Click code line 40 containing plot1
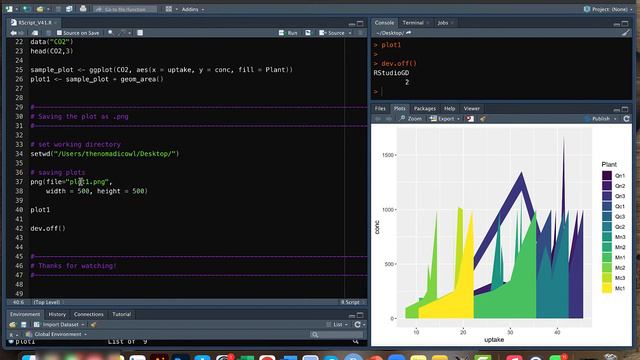The image size is (640, 360). click(40, 210)
